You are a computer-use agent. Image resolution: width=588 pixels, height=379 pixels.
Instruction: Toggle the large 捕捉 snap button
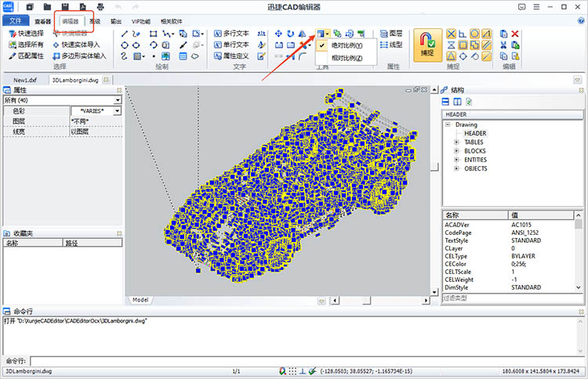coord(426,45)
